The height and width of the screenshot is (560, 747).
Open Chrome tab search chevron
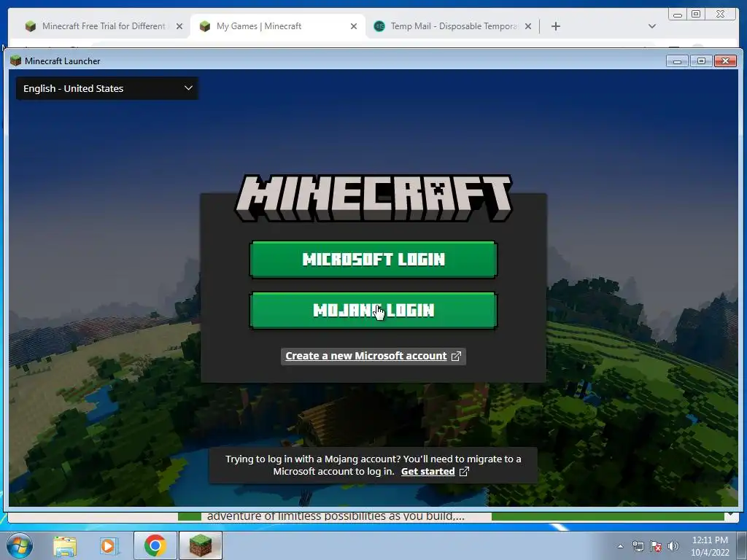(652, 26)
